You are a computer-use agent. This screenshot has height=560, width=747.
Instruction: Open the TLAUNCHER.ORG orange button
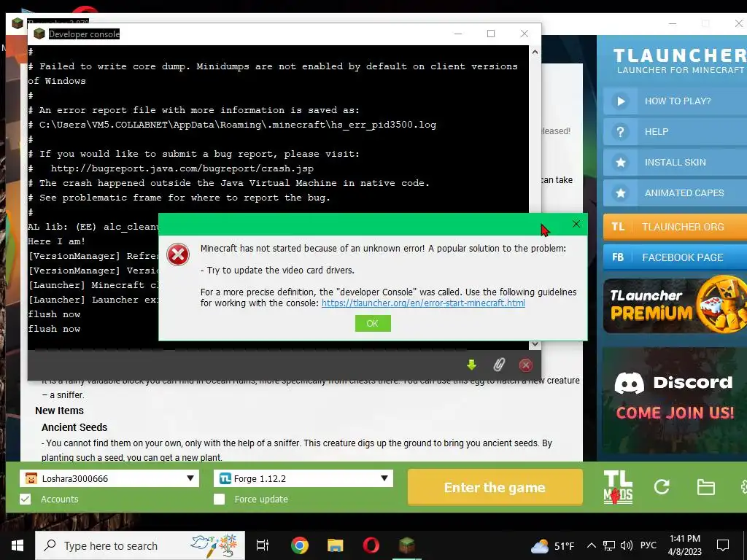click(x=675, y=227)
